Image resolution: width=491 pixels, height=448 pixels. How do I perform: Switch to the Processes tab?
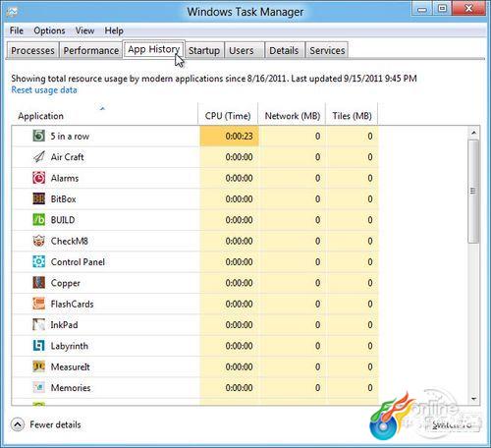point(32,50)
